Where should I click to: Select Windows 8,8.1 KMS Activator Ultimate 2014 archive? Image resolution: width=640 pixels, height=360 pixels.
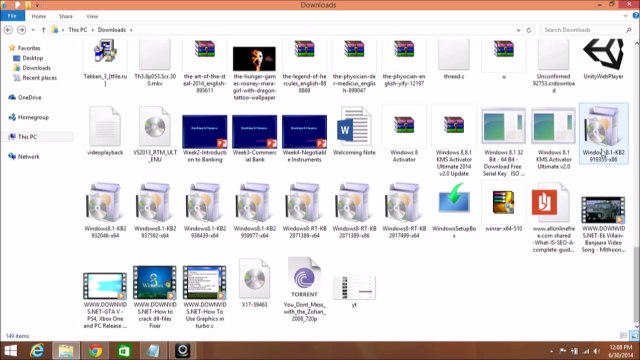(453, 141)
